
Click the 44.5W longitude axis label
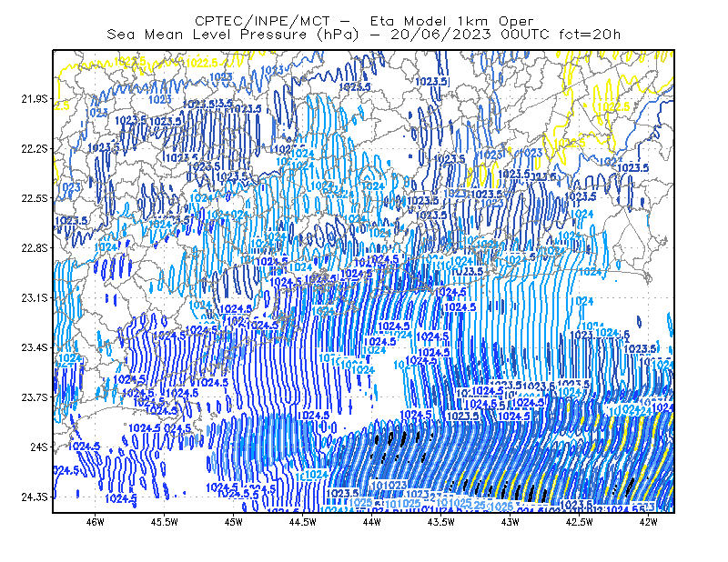pos(303,522)
